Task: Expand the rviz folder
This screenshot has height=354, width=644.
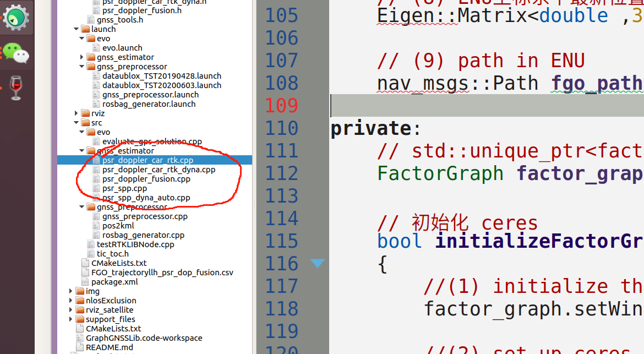Action: pyautogui.click(x=76, y=113)
